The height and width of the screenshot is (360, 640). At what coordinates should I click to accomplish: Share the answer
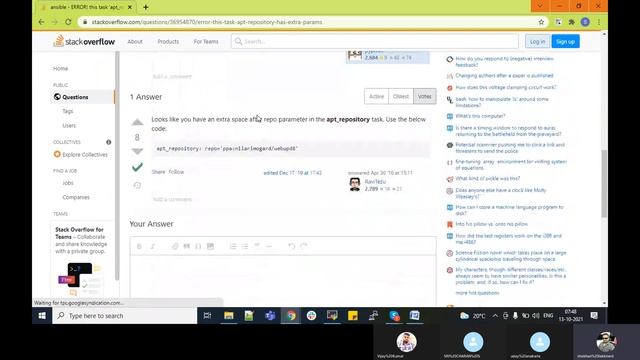click(x=158, y=172)
